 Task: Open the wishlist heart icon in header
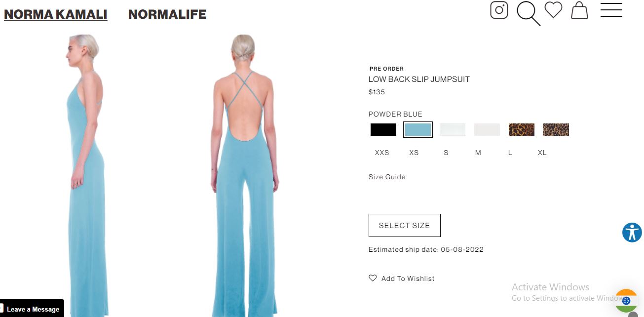[x=553, y=10]
